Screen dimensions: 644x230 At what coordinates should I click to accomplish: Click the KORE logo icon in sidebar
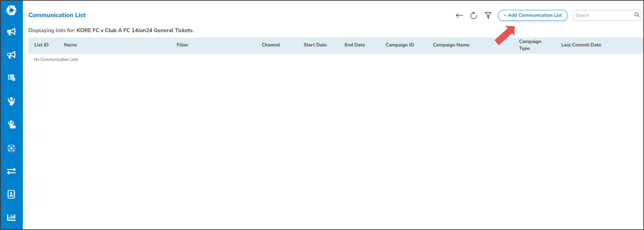11,10
